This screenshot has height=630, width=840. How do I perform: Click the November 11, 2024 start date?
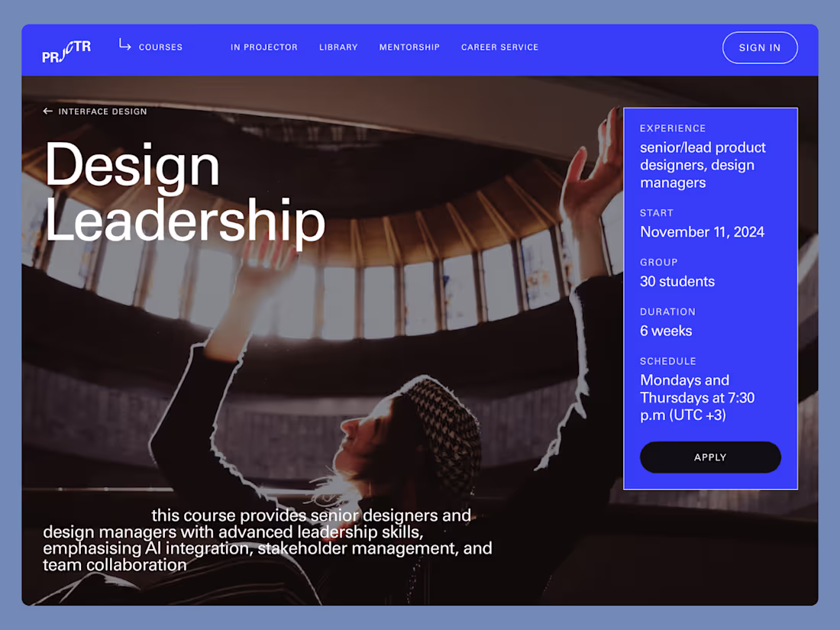coord(702,231)
